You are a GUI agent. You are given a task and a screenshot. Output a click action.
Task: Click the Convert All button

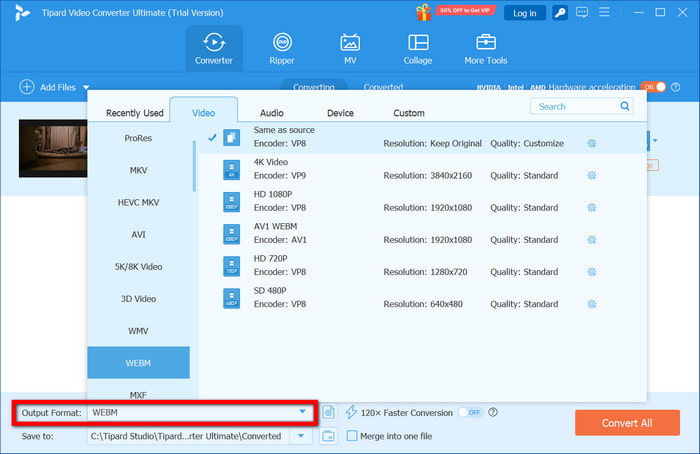627,423
